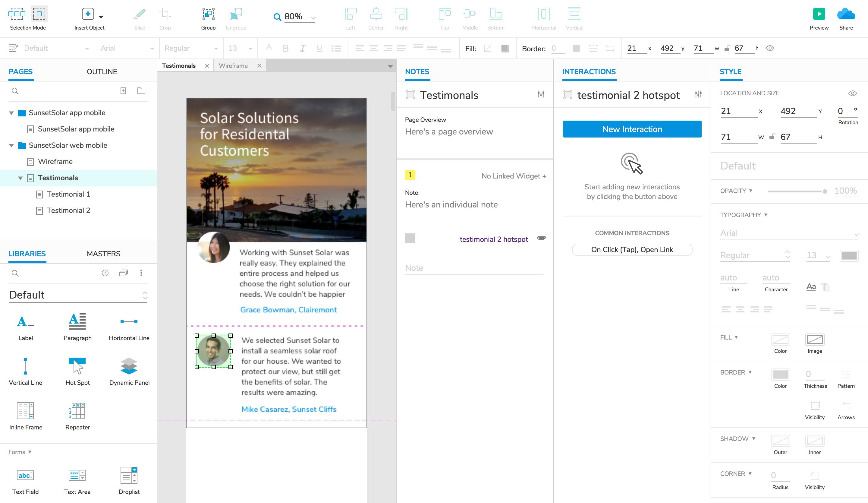Select the Repeater widget icon
This screenshot has width=868, height=503.
pyautogui.click(x=77, y=410)
